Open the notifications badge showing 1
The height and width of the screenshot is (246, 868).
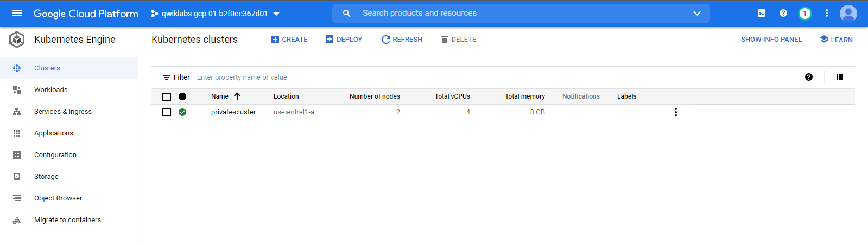(805, 14)
